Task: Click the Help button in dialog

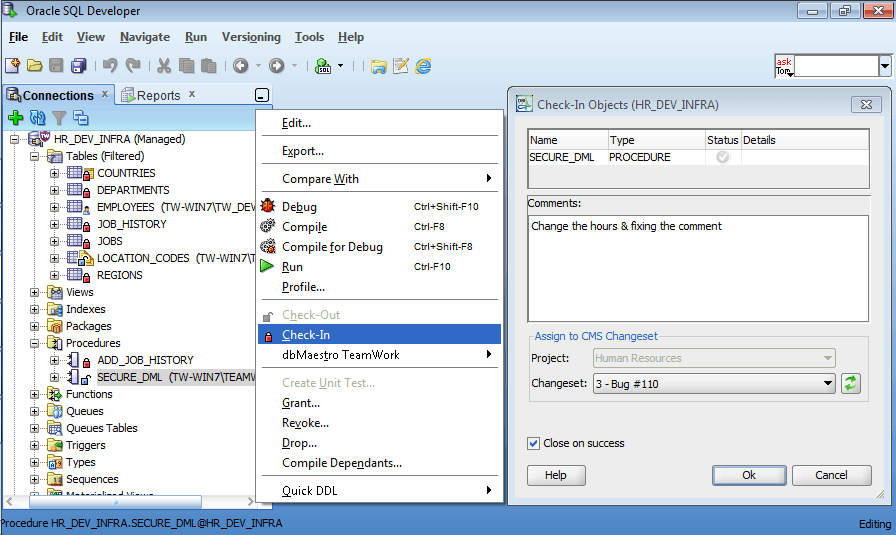Action: click(x=555, y=475)
